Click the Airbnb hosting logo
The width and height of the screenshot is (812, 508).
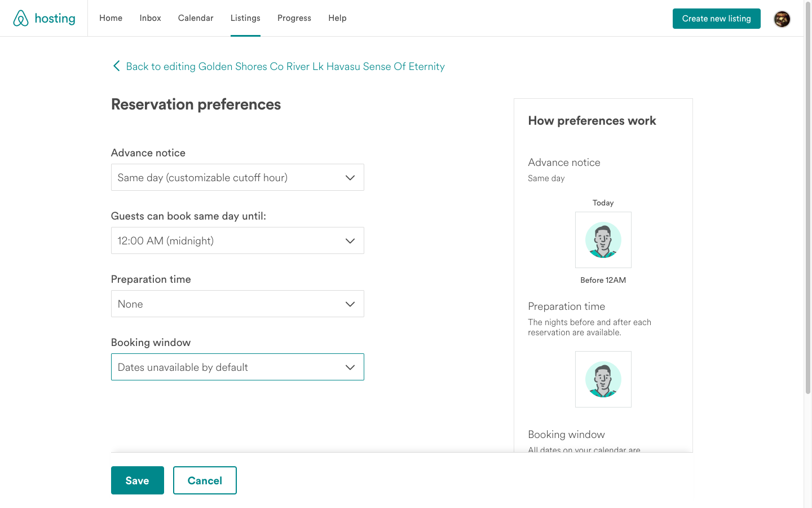44,19
